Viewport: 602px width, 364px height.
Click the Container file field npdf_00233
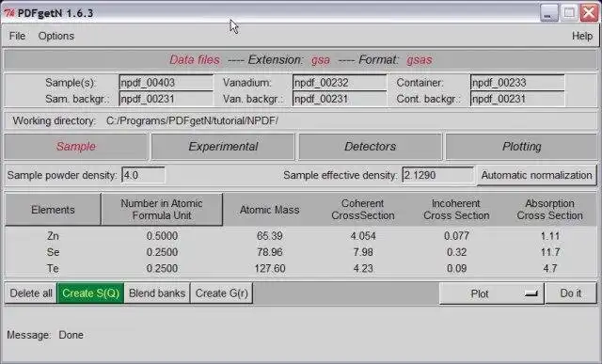[x=517, y=83]
